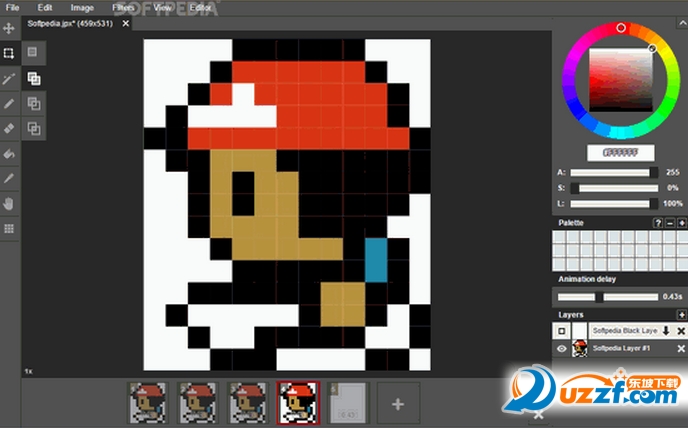Image resolution: width=688 pixels, height=428 pixels.
Task: Select the Fill bucket tool
Action: pos(9,154)
